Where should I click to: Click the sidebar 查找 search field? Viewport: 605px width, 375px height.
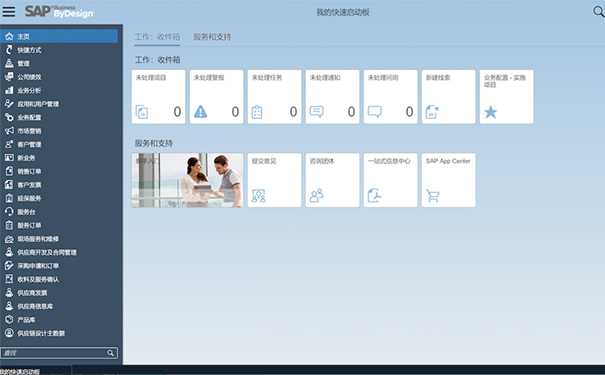(x=59, y=353)
